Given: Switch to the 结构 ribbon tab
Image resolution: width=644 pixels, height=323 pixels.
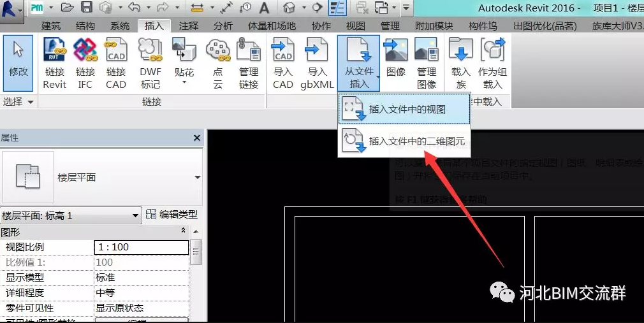Looking at the screenshot, I should pyautogui.click(x=85, y=26).
